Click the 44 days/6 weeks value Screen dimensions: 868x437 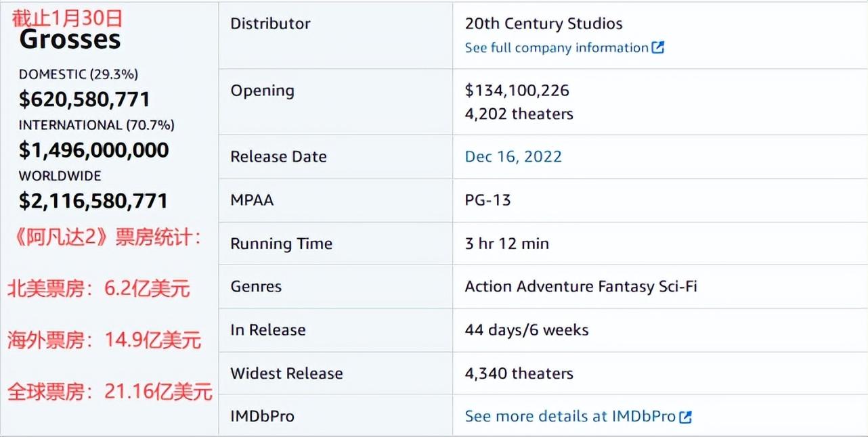click(527, 330)
